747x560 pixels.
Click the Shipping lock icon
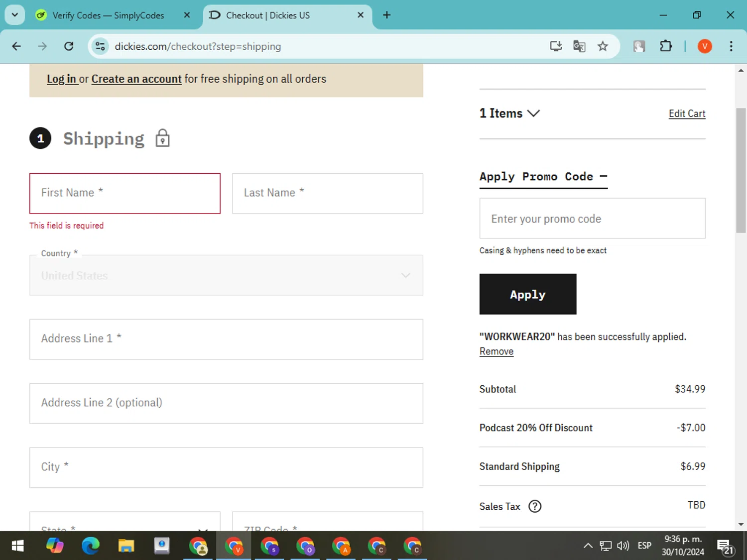click(x=162, y=138)
